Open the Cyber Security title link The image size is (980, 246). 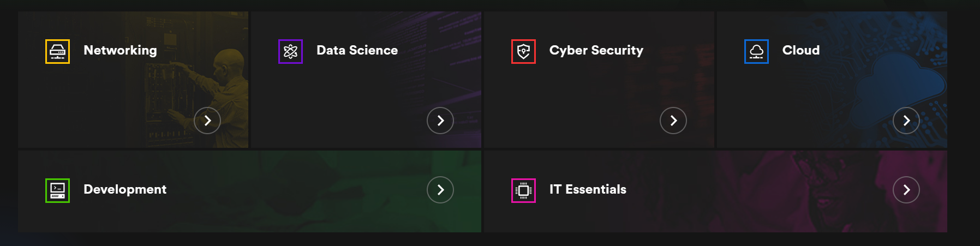click(x=596, y=50)
